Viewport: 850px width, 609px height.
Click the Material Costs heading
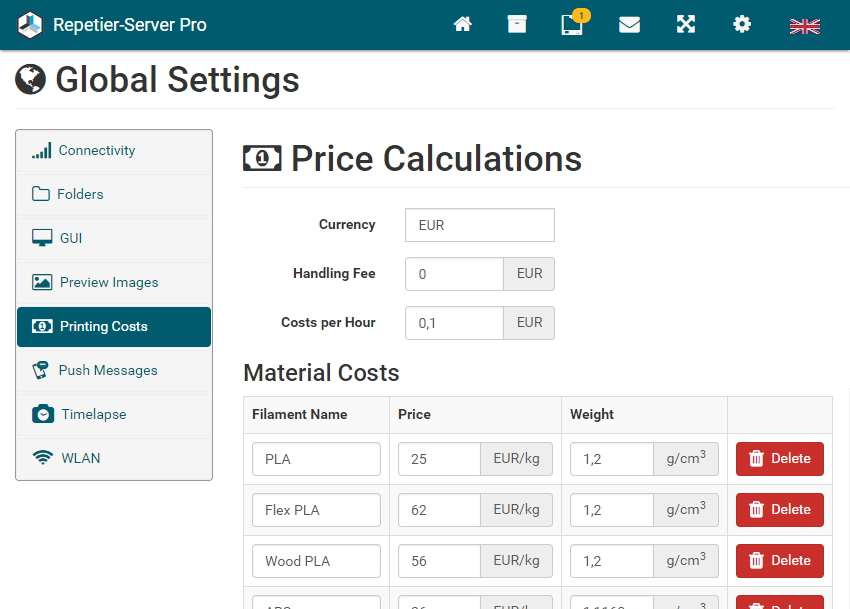(x=321, y=373)
